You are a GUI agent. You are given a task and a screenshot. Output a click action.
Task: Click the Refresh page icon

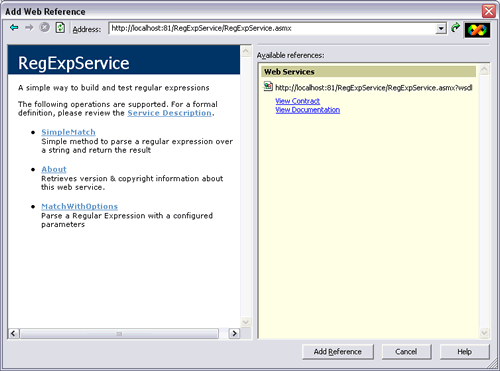coord(60,28)
